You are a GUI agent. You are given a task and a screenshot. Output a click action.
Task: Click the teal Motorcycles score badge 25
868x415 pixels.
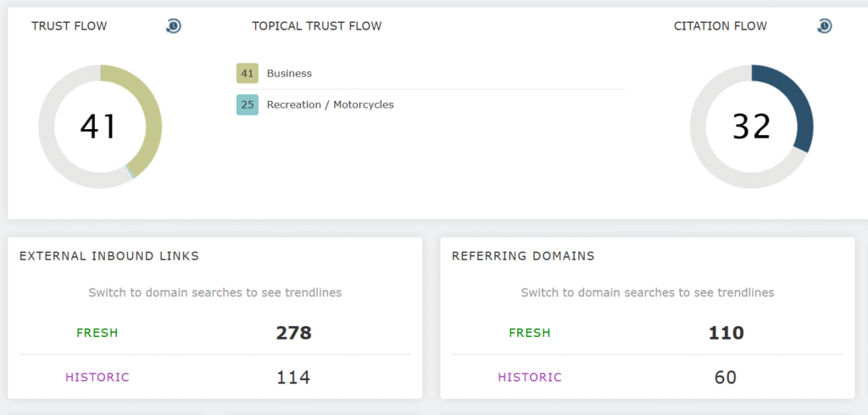pyautogui.click(x=247, y=105)
